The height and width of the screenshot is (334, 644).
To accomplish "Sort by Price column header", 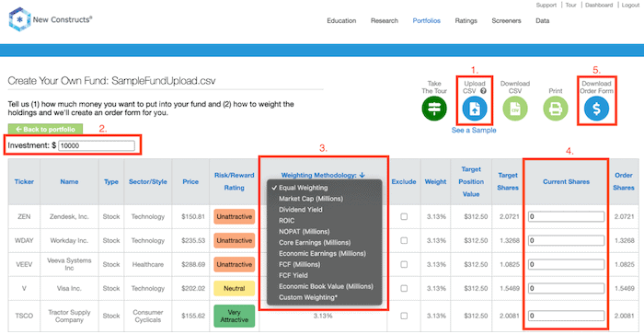I will (190, 181).
